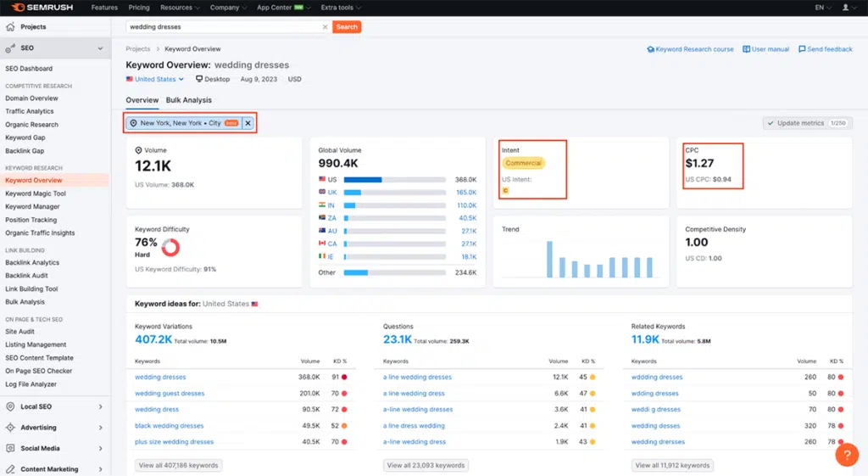The width and height of the screenshot is (868, 476).
Task: Open the a line dress wedding question
Action: 414,426
